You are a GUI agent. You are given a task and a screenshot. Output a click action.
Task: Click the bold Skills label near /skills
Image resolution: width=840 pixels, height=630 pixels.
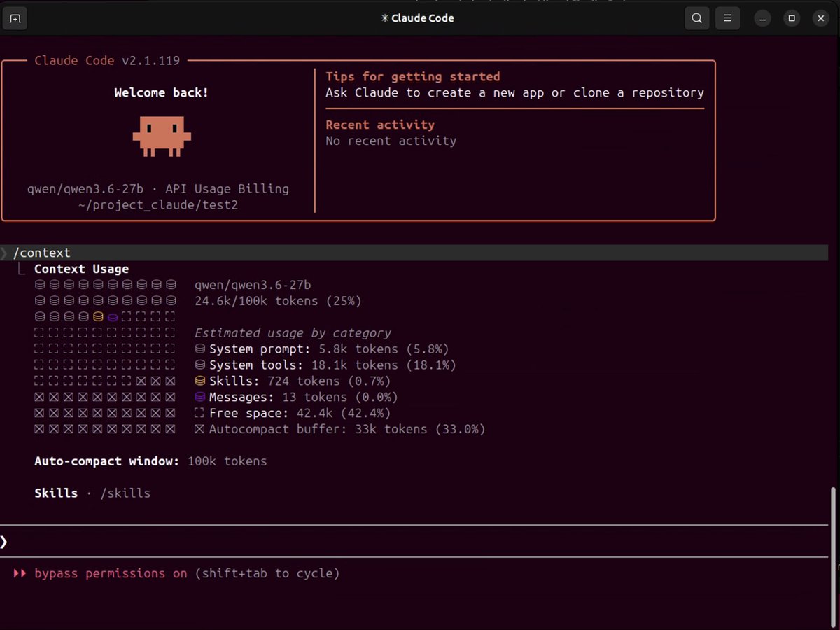56,493
